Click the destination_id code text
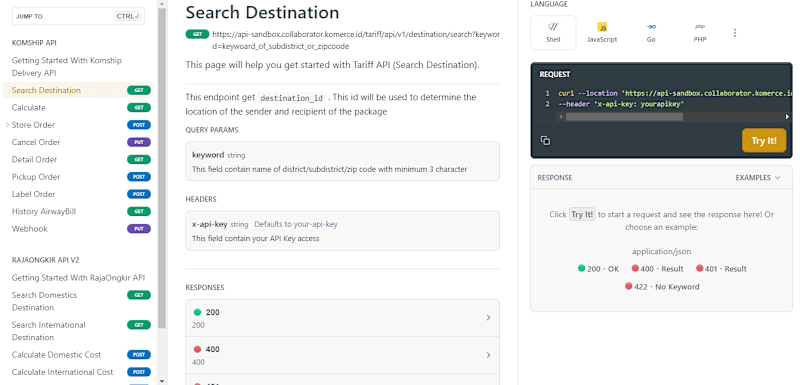The image size is (800, 385). [292, 98]
